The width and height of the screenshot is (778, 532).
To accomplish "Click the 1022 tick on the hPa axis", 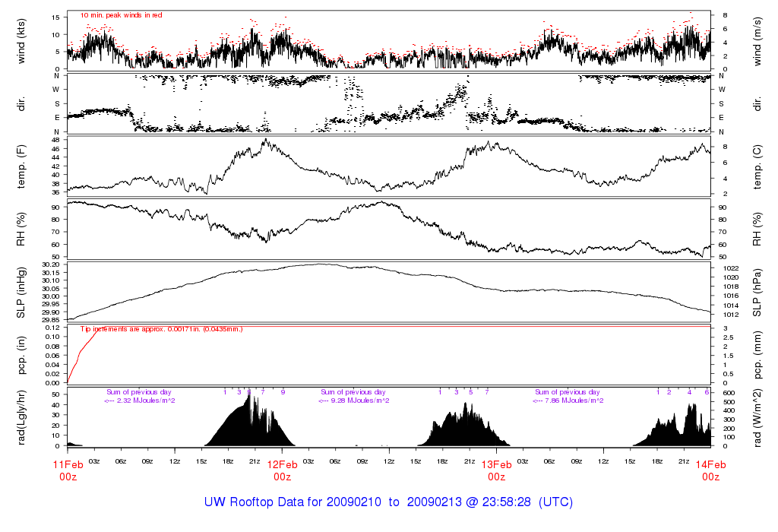I will 732,268.
